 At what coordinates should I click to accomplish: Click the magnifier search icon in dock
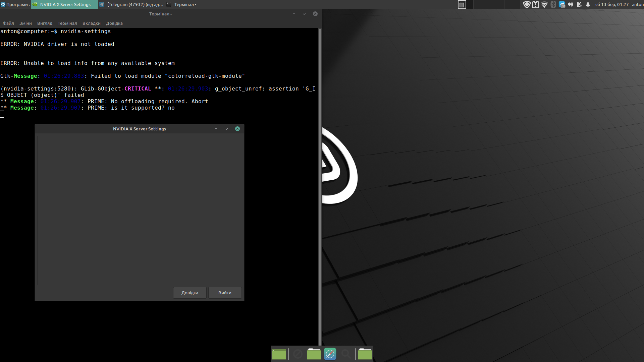click(346, 354)
